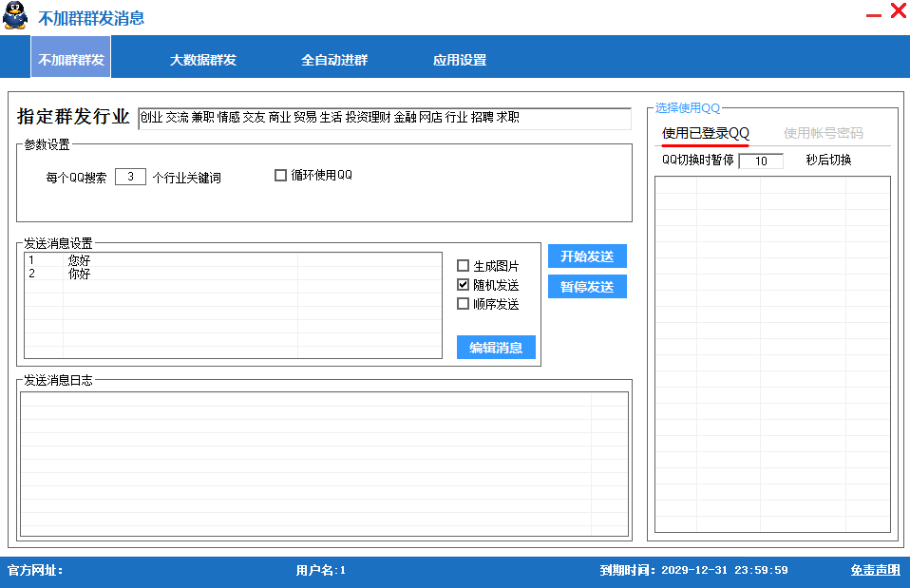Click the 编辑消息 button
The width and height of the screenshot is (910, 588).
coord(496,347)
